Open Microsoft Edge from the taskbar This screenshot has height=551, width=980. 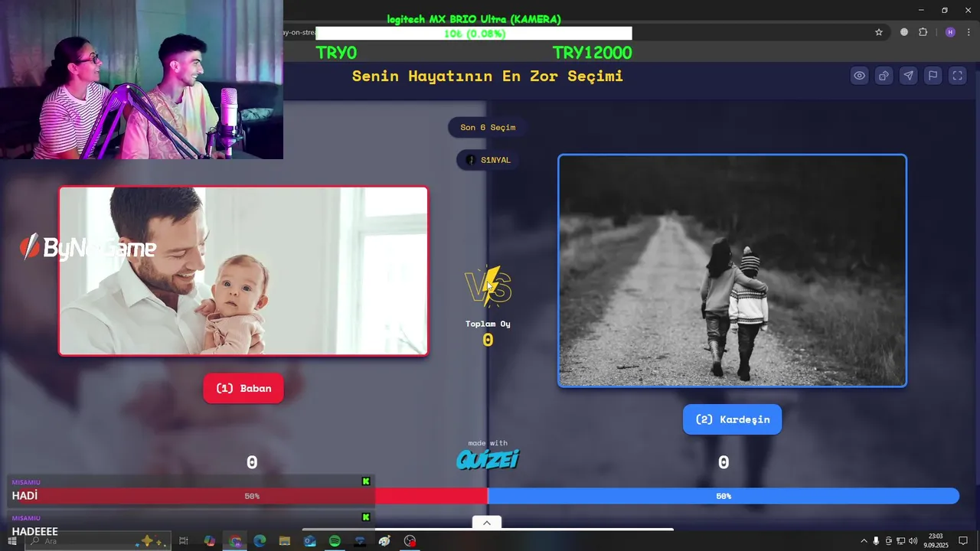pos(260,541)
